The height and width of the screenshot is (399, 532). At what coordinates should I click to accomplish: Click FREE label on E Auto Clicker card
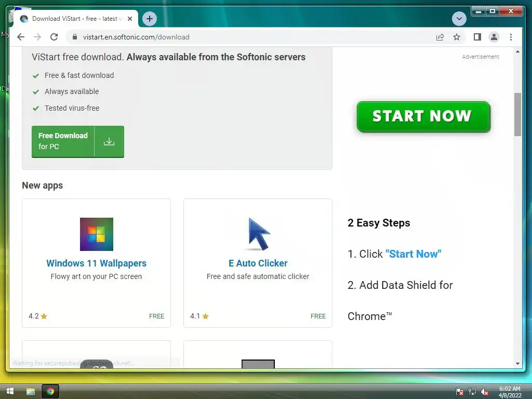tap(318, 316)
